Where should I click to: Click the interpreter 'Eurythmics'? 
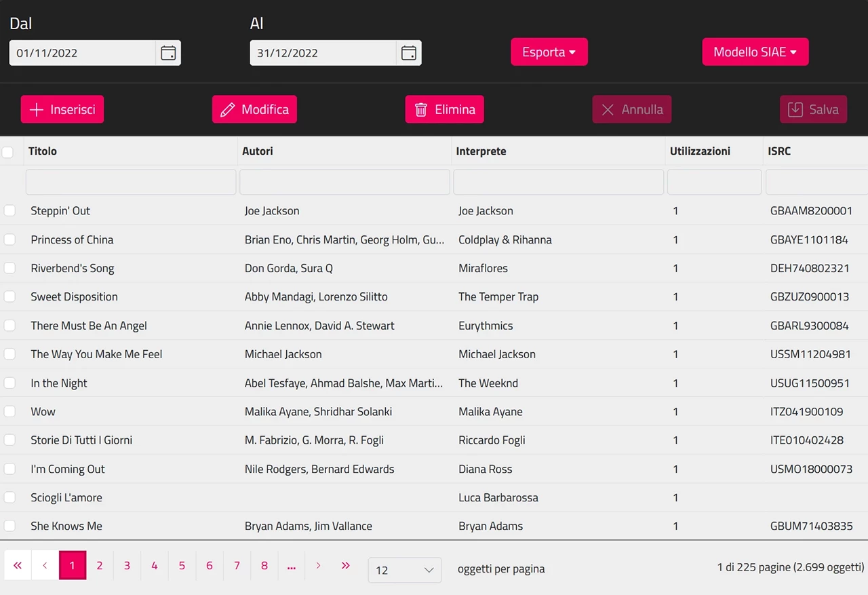click(486, 326)
